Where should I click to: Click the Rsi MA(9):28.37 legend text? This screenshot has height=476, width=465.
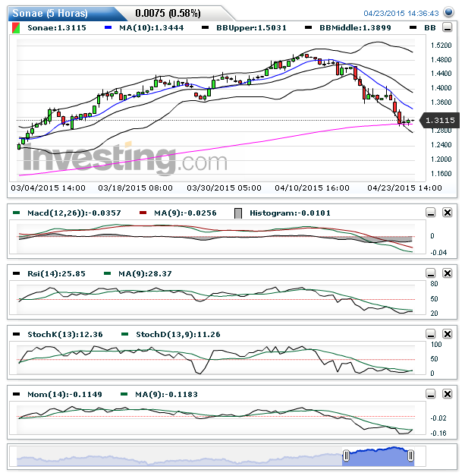click(145, 274)
